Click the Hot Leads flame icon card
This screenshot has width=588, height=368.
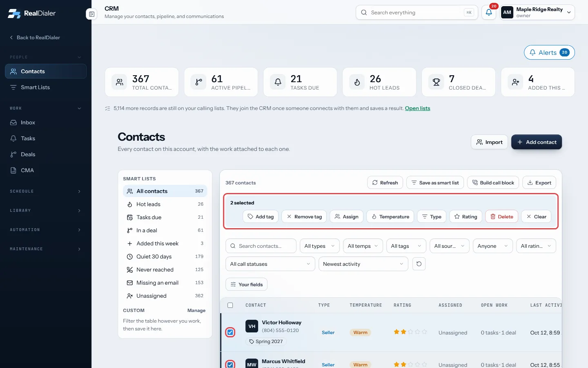(x=379, y=82)
